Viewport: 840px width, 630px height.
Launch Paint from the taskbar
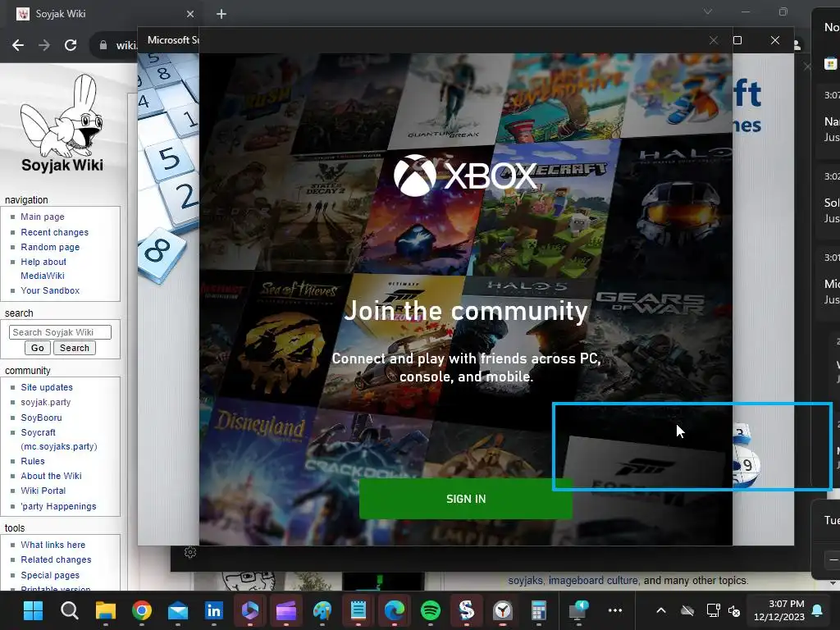(x=322, y=610)
